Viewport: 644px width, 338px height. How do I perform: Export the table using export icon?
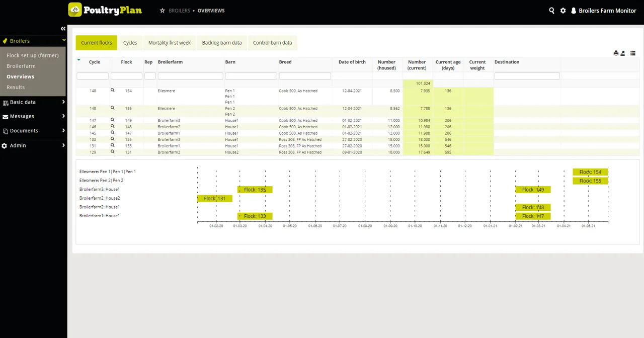tap(623, 53)
